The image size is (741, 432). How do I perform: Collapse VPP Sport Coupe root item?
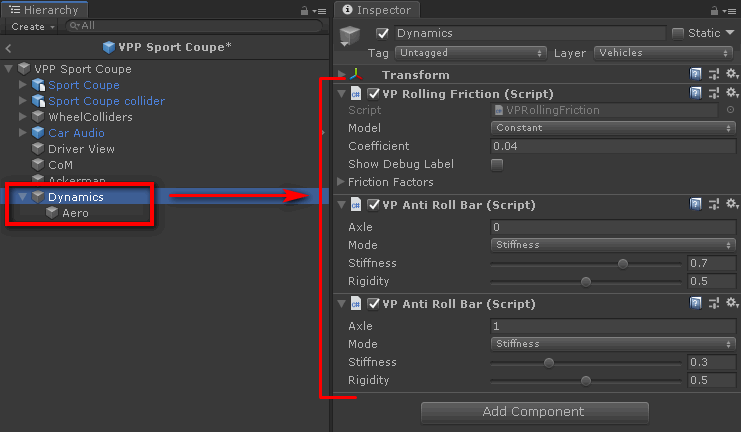coord(9,69)
